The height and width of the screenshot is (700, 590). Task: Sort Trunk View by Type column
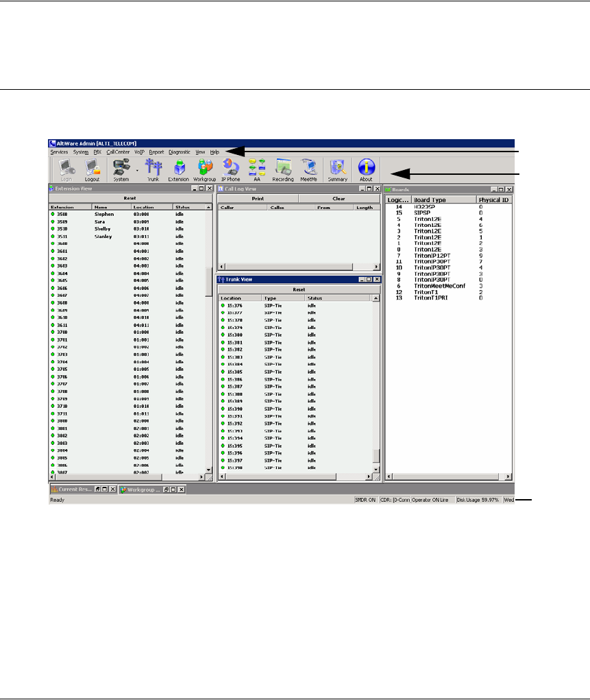click(x=284, y=298)
